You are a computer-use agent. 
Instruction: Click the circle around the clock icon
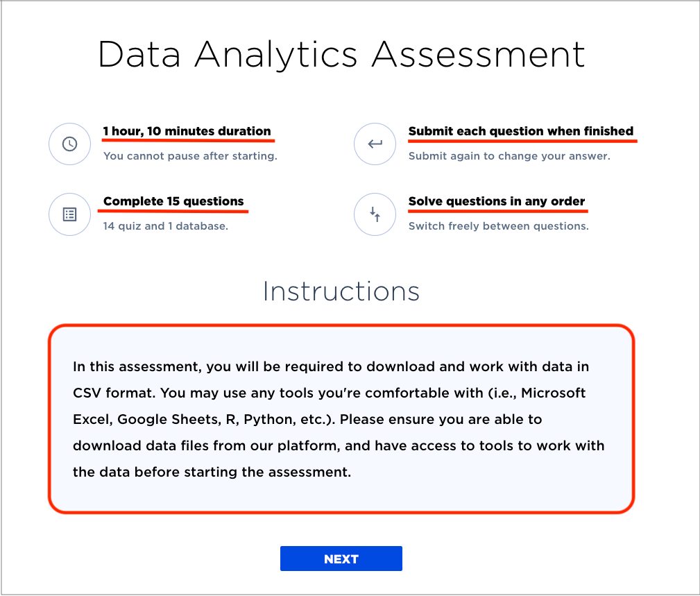tap(69, 144)
